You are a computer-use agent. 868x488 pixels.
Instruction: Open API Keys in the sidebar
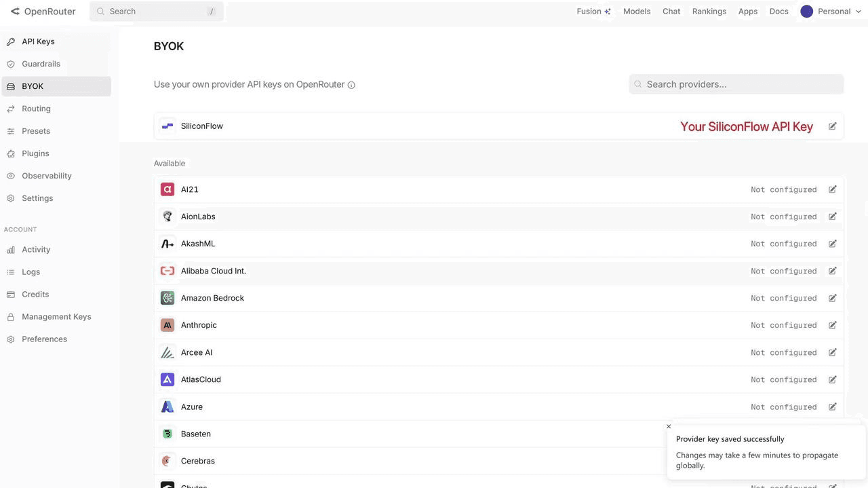56,41
